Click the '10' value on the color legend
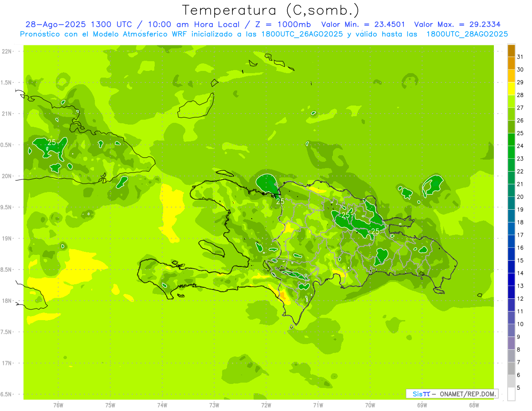Viewport: 532px width, 411px height. coord(520,324)
